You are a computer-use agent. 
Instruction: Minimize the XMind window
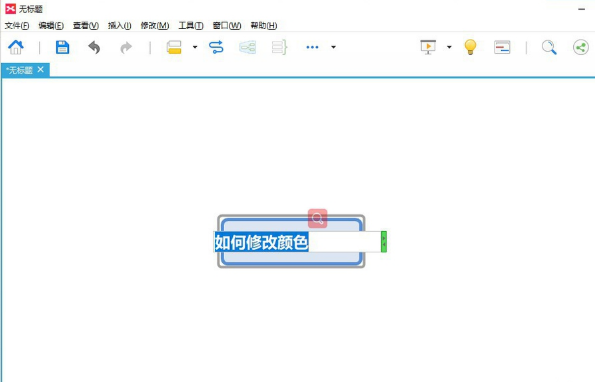581,9
